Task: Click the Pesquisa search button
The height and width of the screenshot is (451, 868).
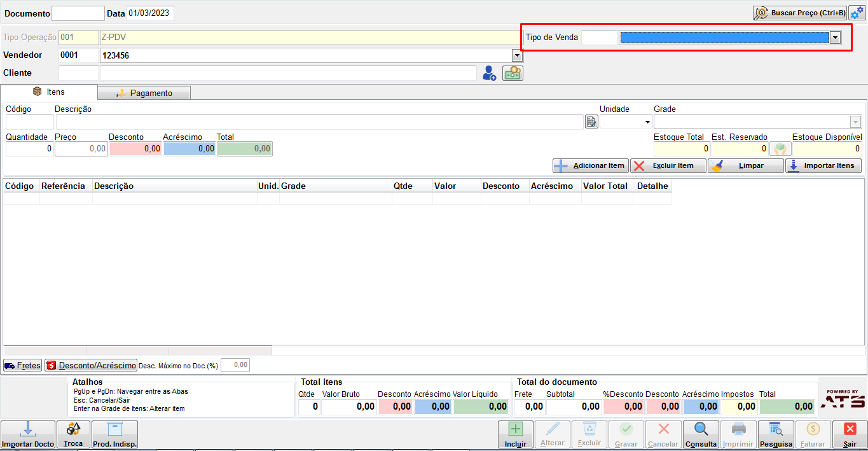Action: click(776, 434)
